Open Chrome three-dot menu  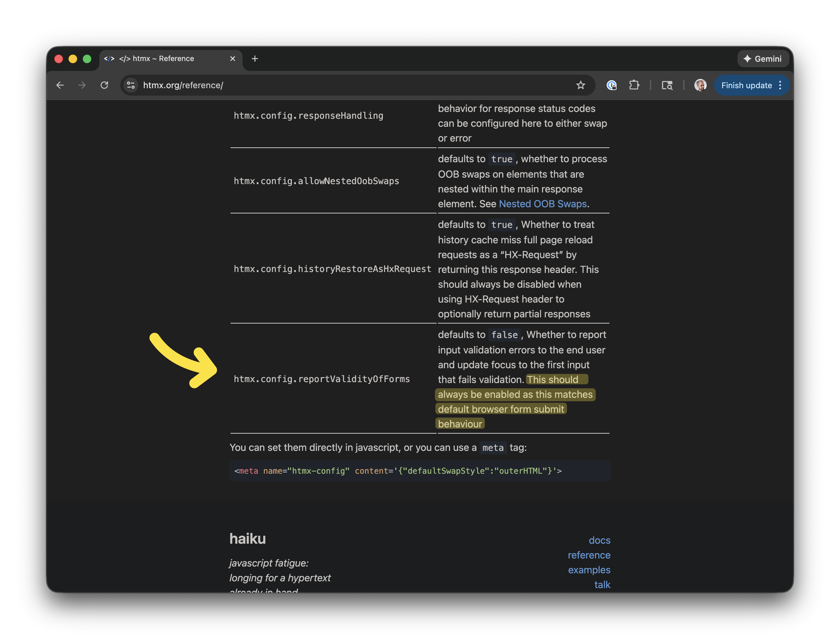(x=780, y=85)
